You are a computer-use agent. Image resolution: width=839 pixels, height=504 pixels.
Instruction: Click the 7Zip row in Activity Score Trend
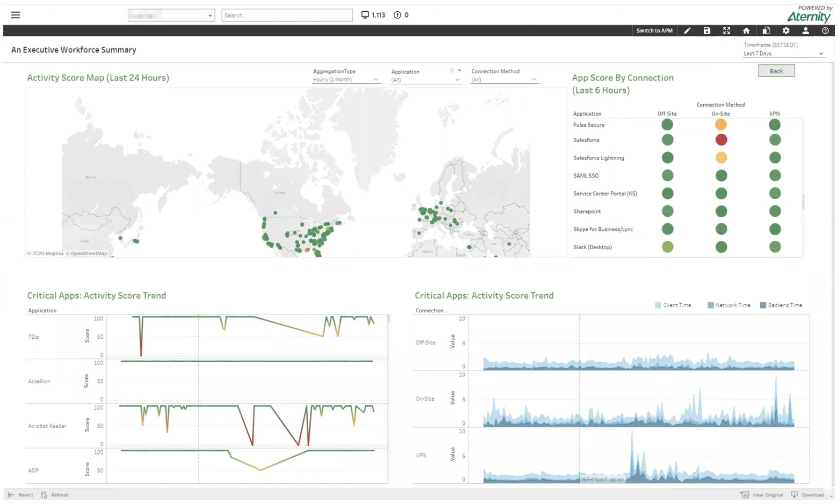point(33,337)
